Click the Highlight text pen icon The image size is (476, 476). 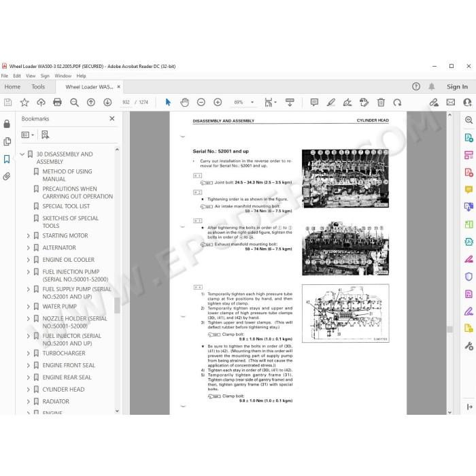pos(331,102)
